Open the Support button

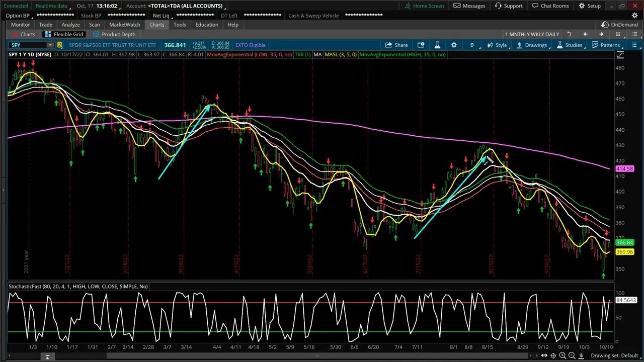[x=508, y=6]
